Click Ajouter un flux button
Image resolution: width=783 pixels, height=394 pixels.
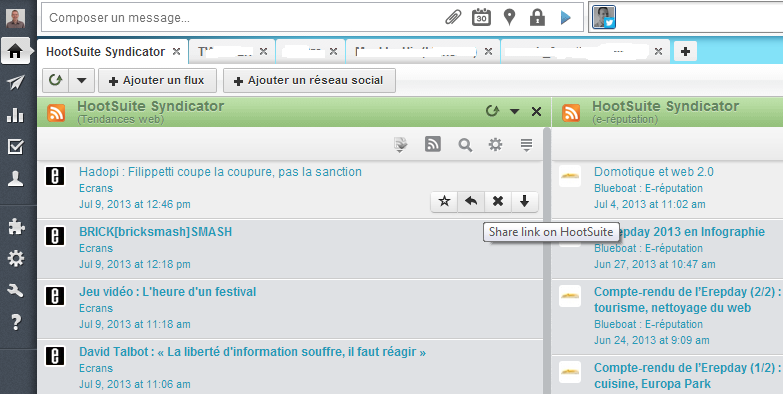(157, 80)
